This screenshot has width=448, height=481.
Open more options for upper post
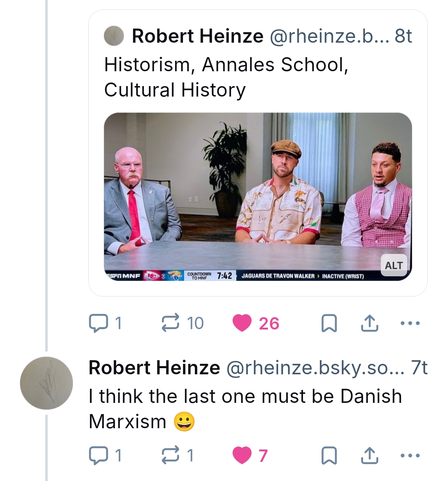410,323
